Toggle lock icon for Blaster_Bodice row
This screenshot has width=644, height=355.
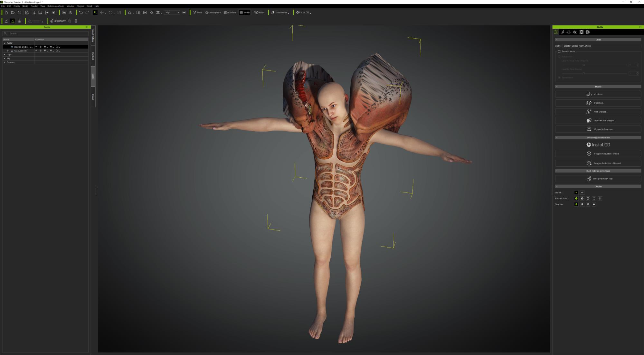click(41, 47)
